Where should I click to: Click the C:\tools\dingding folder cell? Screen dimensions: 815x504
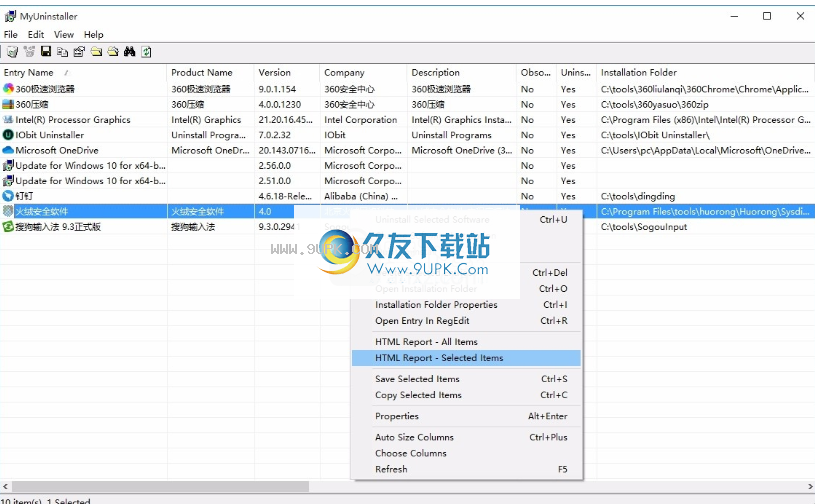[638, 196]
